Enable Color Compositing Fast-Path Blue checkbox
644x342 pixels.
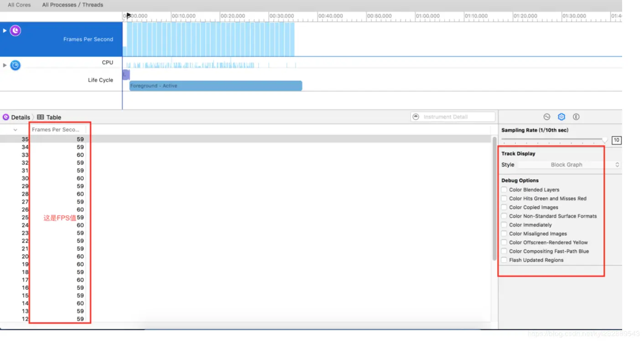click(504, 251)
